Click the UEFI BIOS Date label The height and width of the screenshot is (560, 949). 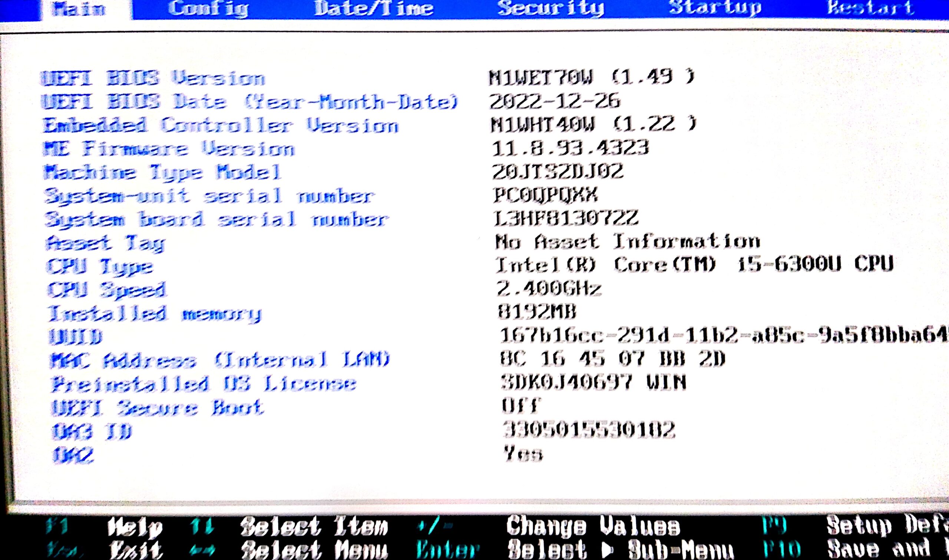click(x=249, y=102)
